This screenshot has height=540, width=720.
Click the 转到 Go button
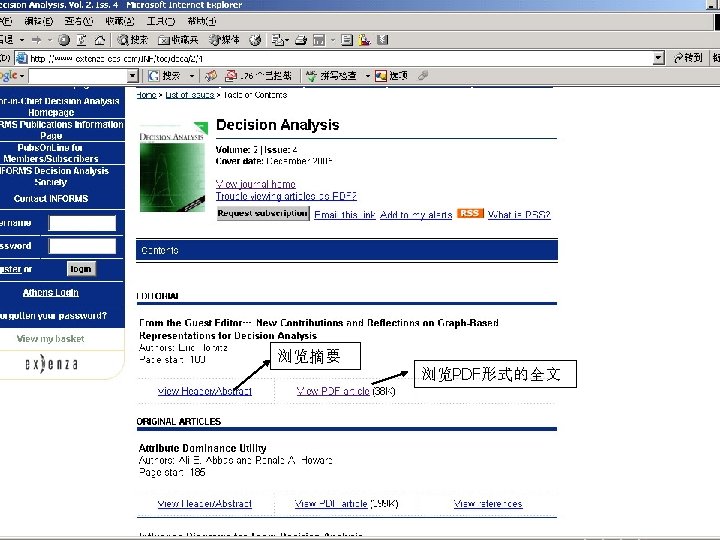[x=688, y=58]
